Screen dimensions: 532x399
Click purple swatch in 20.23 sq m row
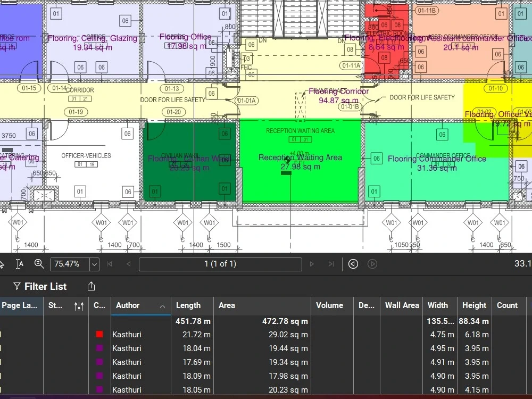pyautogui.click(x=99, y=389)
